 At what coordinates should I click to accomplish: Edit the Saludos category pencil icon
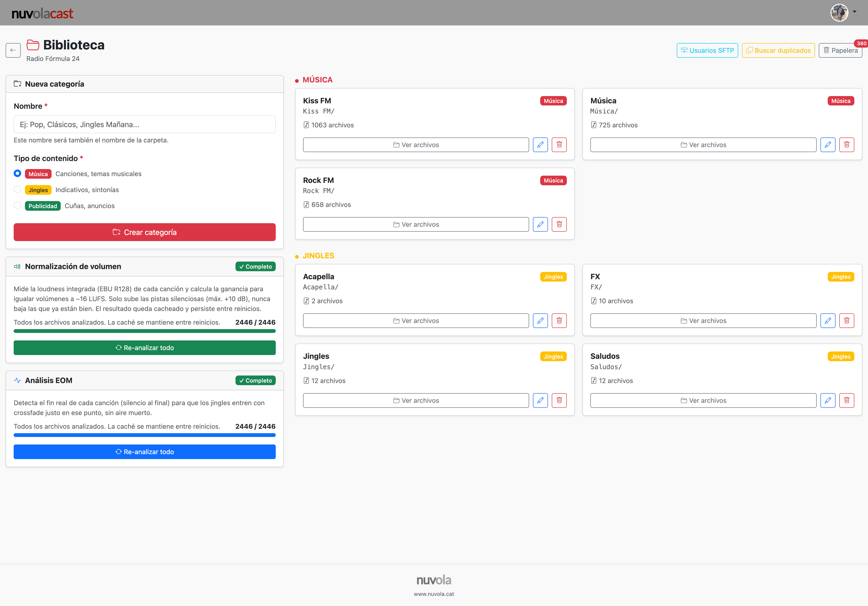pyautogui.click(x=827, y=400)
